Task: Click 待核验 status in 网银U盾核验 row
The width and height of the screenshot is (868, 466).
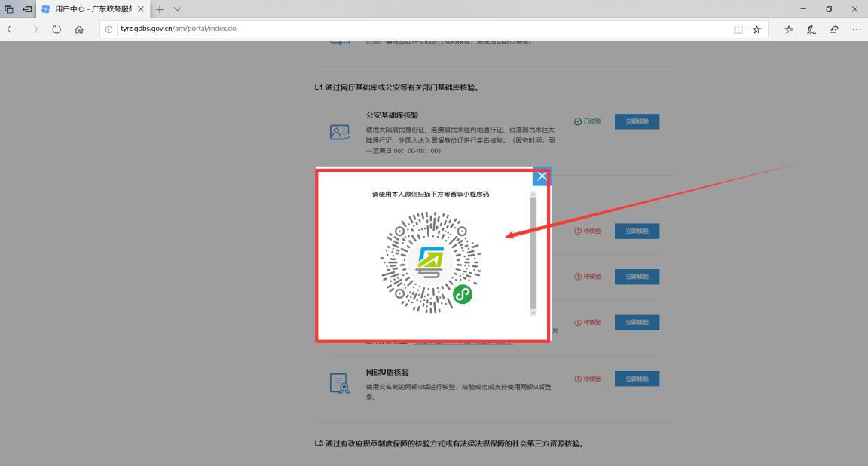Action: coord(588,379)
